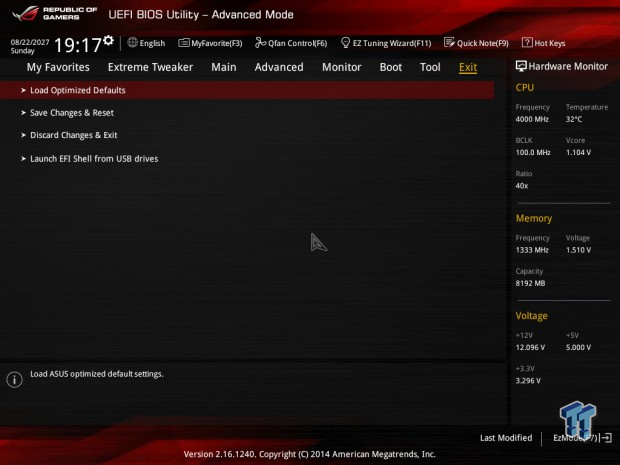Click +5V reading 5.000 V
620x465 pixels.
[x=578, y=347]
